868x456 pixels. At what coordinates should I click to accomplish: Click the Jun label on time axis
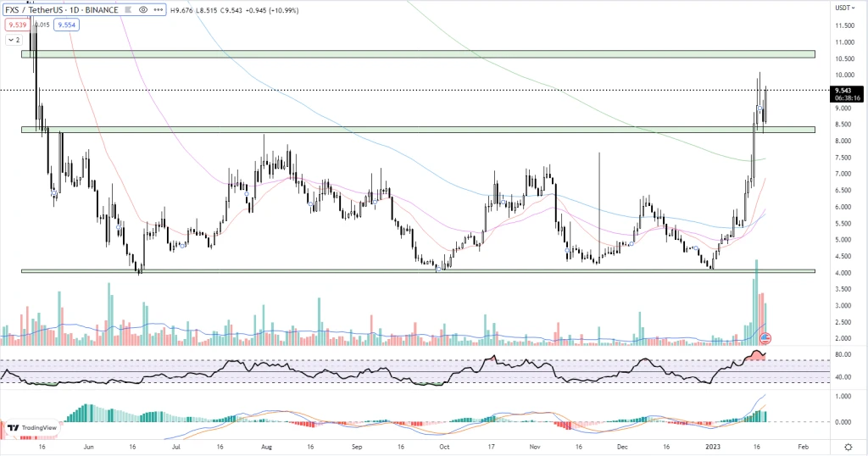coord(88,447)
